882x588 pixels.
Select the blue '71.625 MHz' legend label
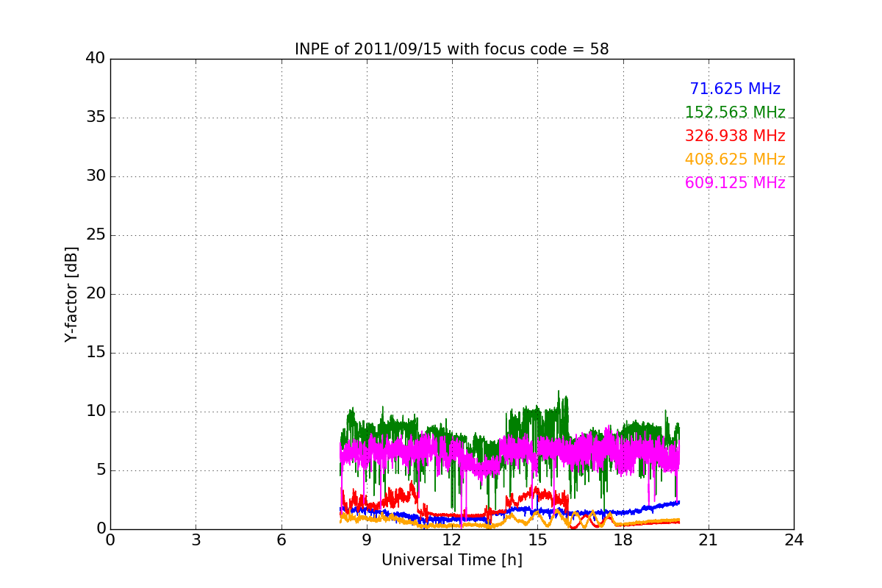pos(735,89)
